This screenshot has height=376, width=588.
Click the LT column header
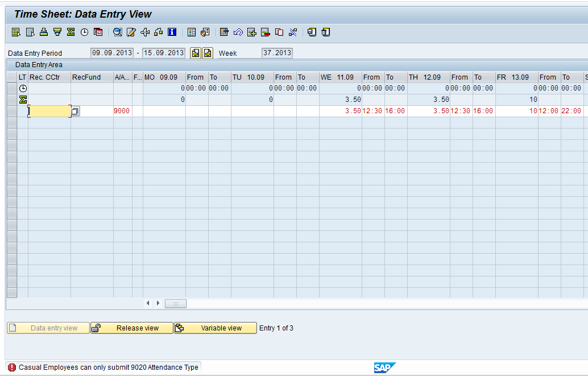23,77
